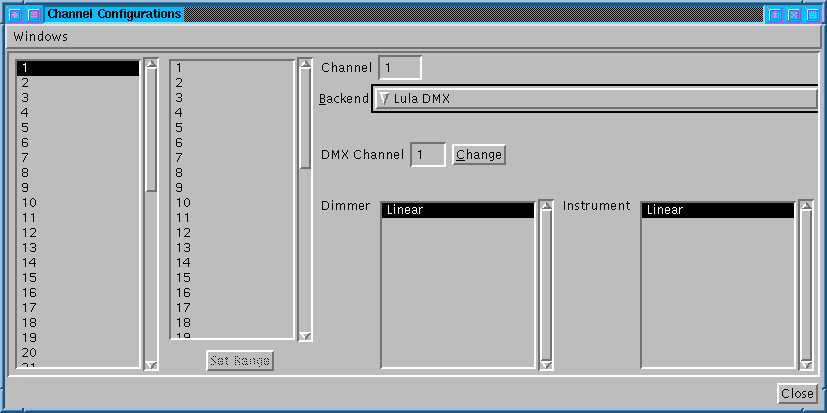Select channel 10 in the leftmost list
Image resolution: width=827 pixels, height=413 pixels.
[78, 203]
